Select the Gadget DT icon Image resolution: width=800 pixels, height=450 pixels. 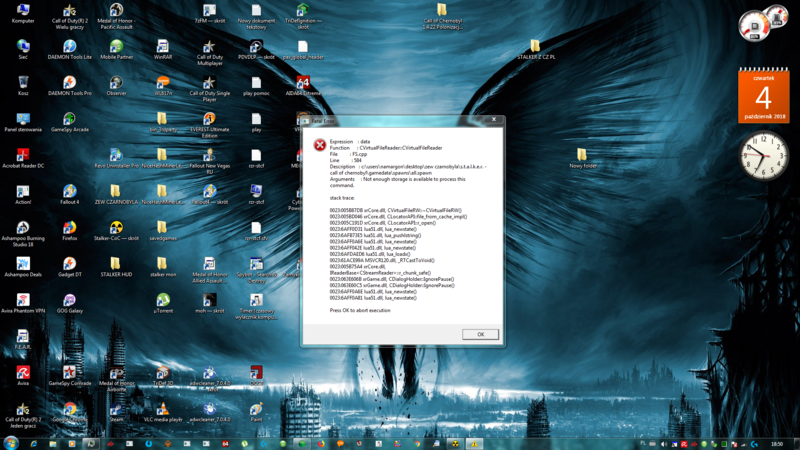click(x=70, y=267)
